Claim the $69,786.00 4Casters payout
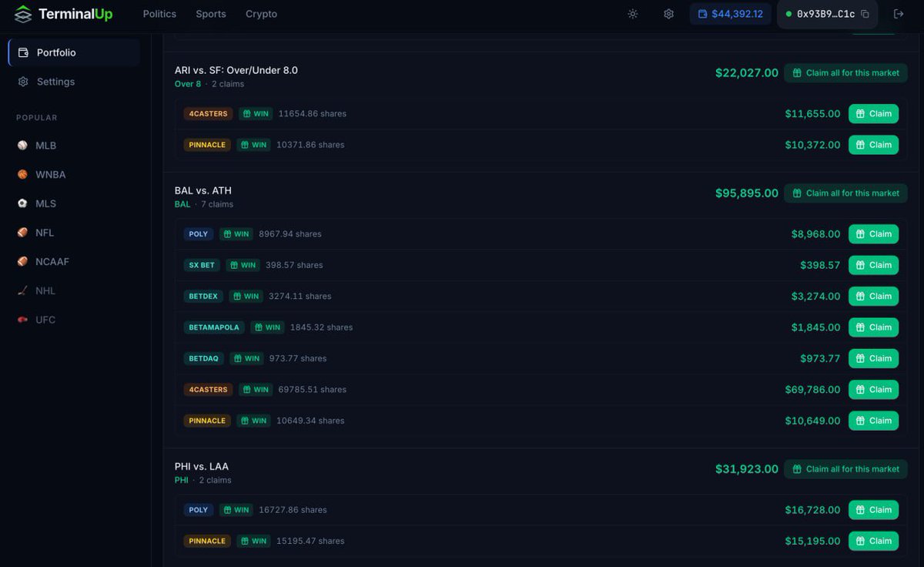Image resolution: width=924 pixels, height=567 pixels. (x=873, y=390)
